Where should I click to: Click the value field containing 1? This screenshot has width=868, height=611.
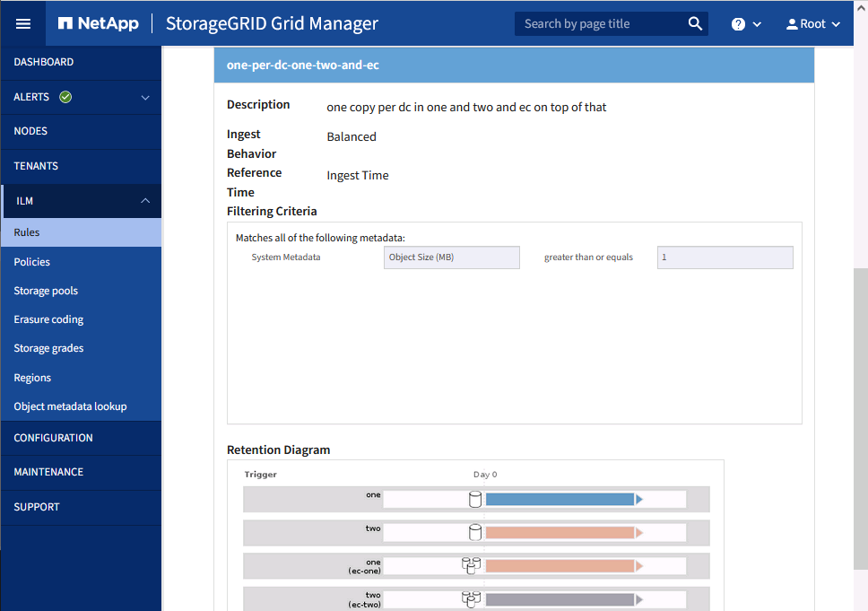coord(725,257)
